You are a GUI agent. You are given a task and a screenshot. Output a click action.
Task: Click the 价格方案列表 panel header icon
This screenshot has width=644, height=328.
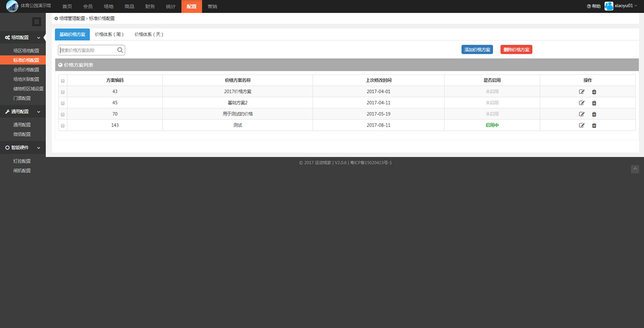point(61,65)
